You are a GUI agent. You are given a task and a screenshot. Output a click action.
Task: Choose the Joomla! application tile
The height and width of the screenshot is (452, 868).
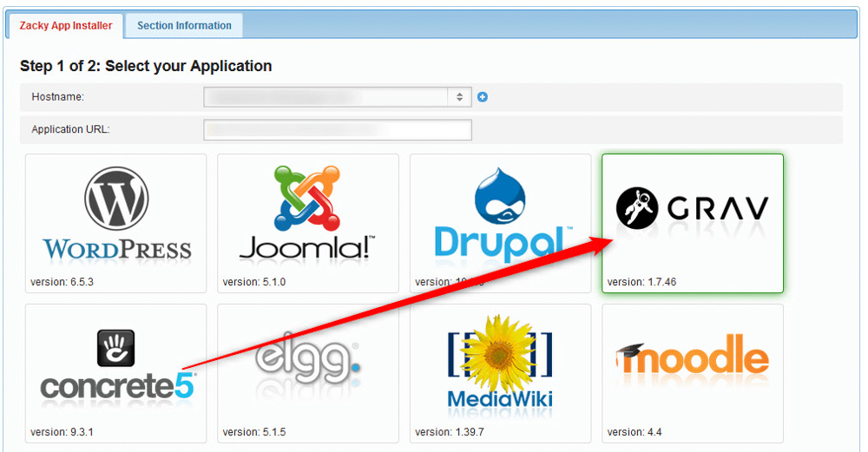(308, 223)
